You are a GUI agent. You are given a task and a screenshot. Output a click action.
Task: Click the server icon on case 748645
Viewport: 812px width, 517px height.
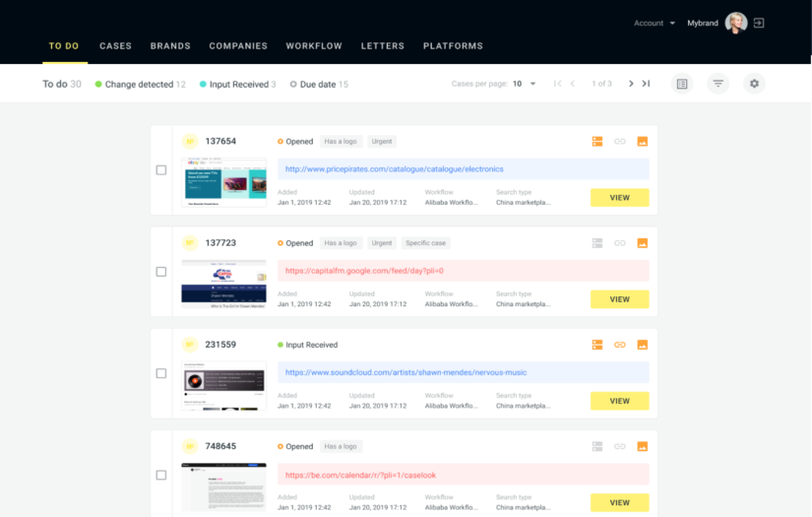[x=597, y=446]
